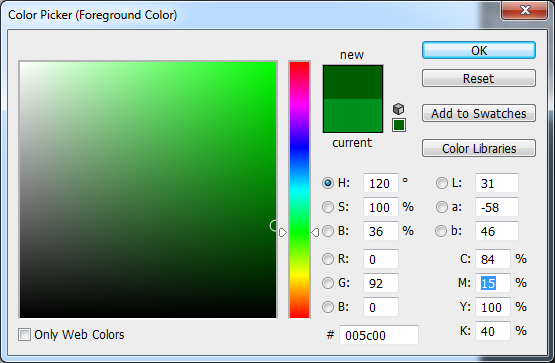Select the Lab b radio button
Viewport: 555px width, 363px height.
441,231
